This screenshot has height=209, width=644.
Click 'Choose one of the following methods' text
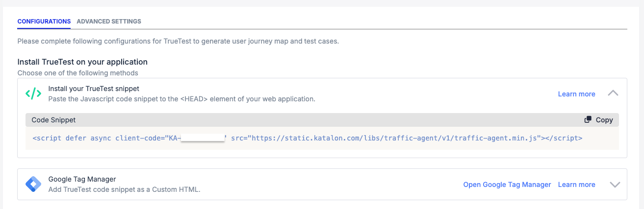click(x=77, y=73)
